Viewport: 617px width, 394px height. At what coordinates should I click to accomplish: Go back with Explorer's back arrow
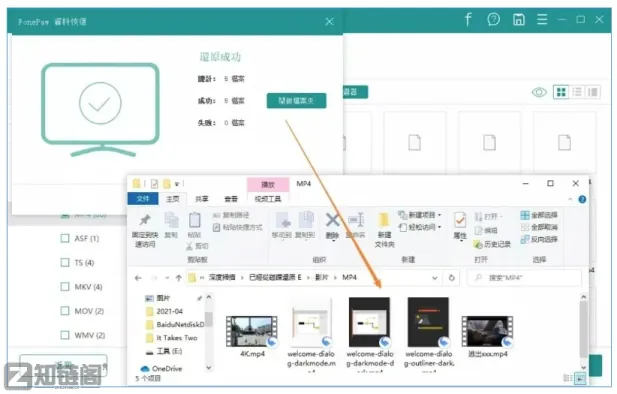(x=138, y=278)
